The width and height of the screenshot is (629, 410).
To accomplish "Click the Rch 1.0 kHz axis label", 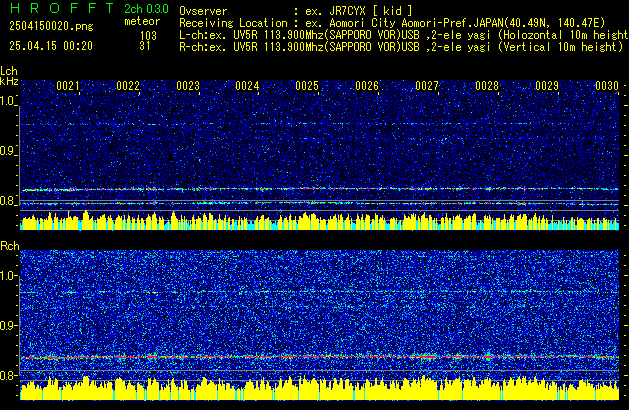I will (x=8, y=276).
